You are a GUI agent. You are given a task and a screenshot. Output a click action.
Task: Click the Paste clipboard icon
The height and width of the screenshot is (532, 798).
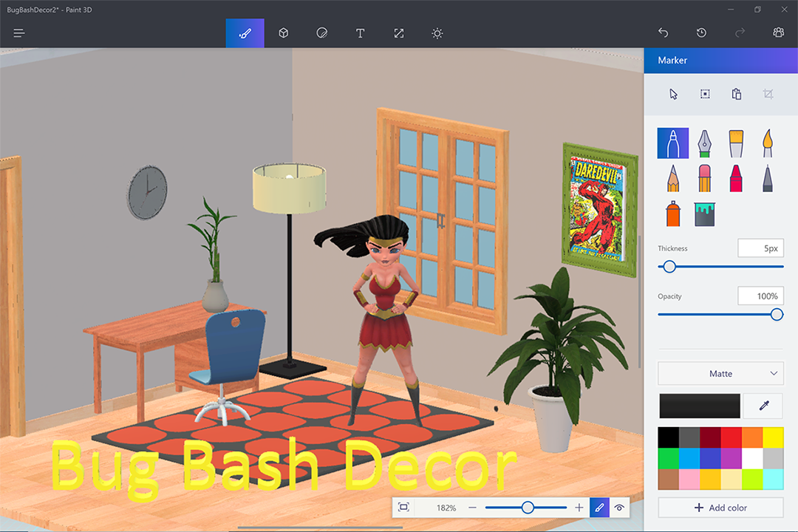point(737,94)
